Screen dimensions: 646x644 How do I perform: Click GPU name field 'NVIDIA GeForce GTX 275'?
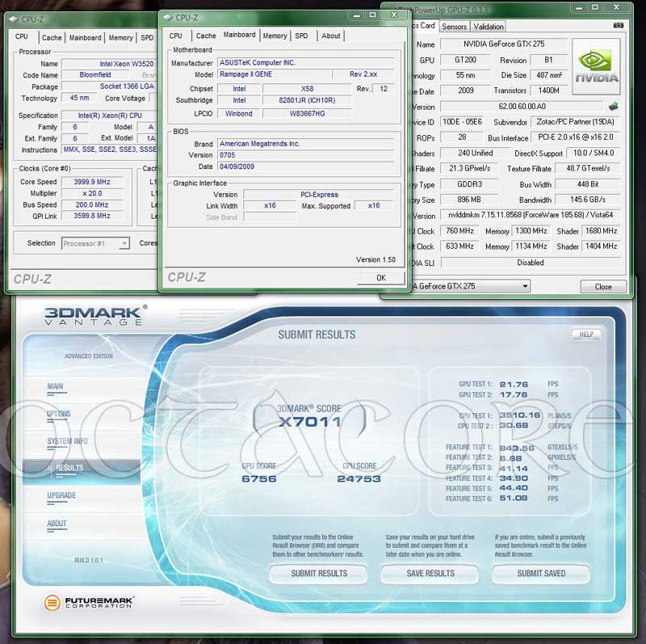point(504,44)
